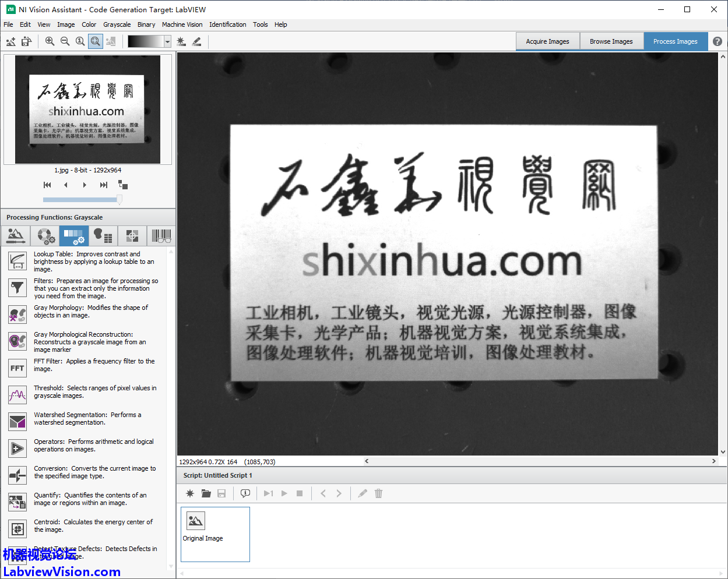728x579 pixels.
Task: Click the image viewer scroll-up arrow
Action: (723, 57)
